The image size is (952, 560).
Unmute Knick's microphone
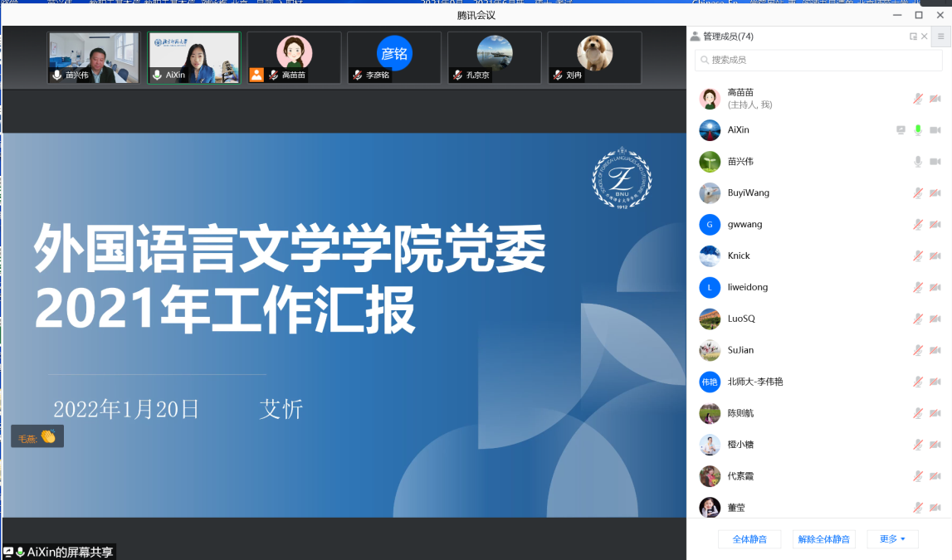pyautogui.click(x=917, y=256)
